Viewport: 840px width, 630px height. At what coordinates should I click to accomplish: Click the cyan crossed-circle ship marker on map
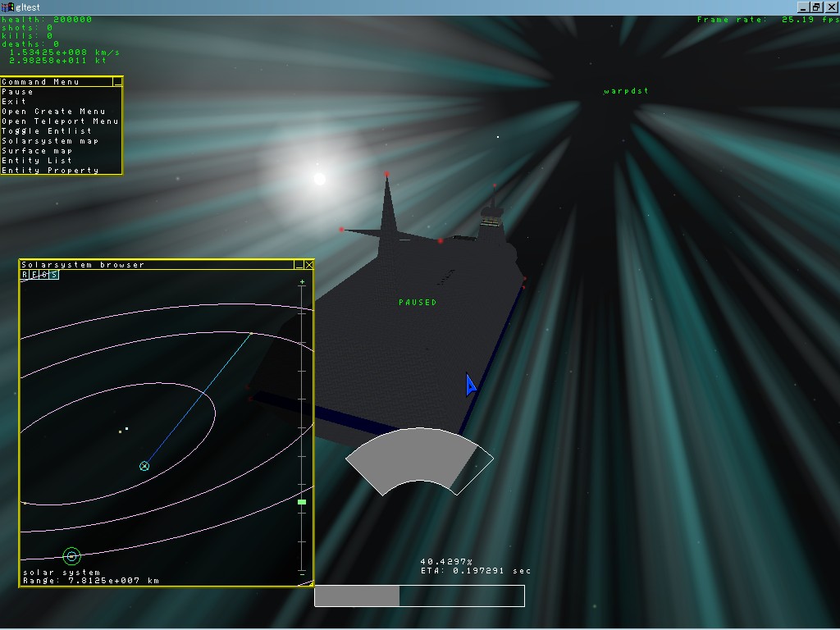(144, 466)
